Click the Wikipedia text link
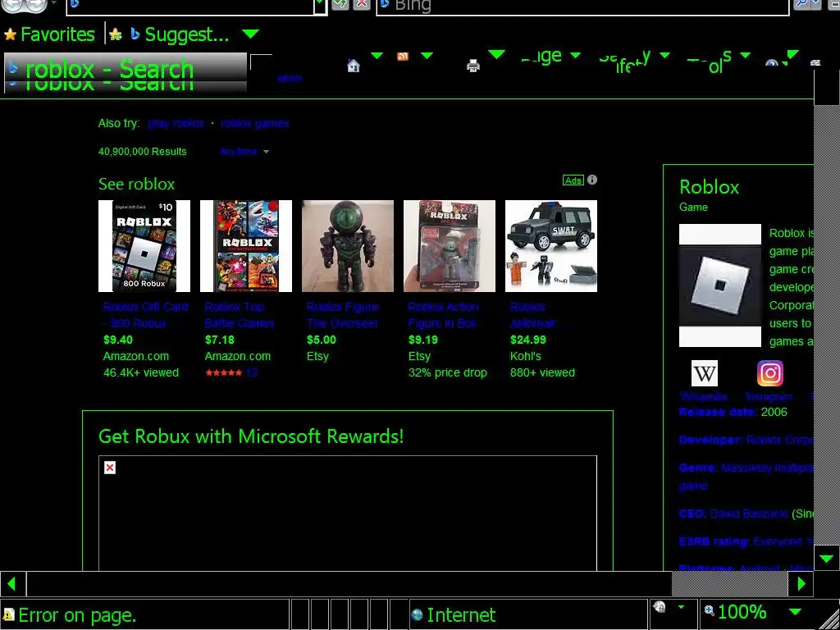Image resolution: width=840 pixels, height=630 pixels. (703, 396)
